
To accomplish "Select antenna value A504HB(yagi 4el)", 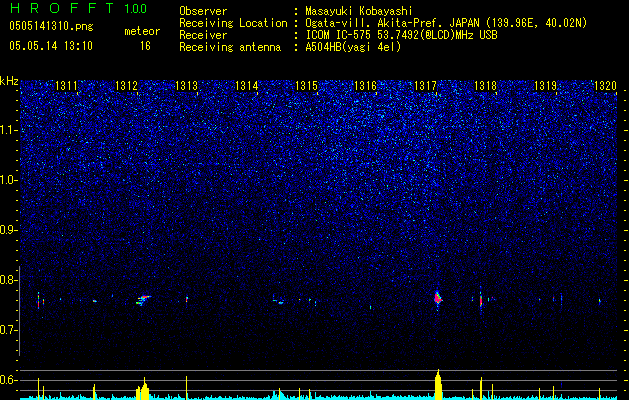I will click(x=353, y=47).
